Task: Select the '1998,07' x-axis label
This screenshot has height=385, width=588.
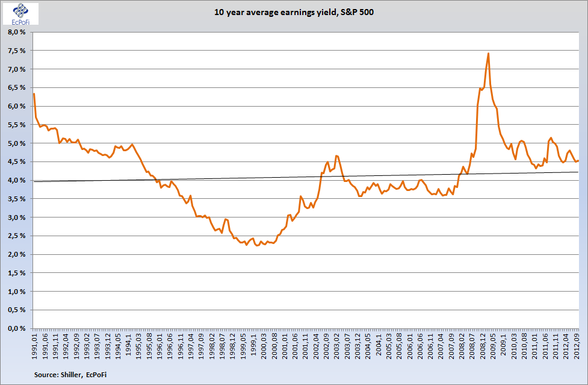Action: (222, 345)
